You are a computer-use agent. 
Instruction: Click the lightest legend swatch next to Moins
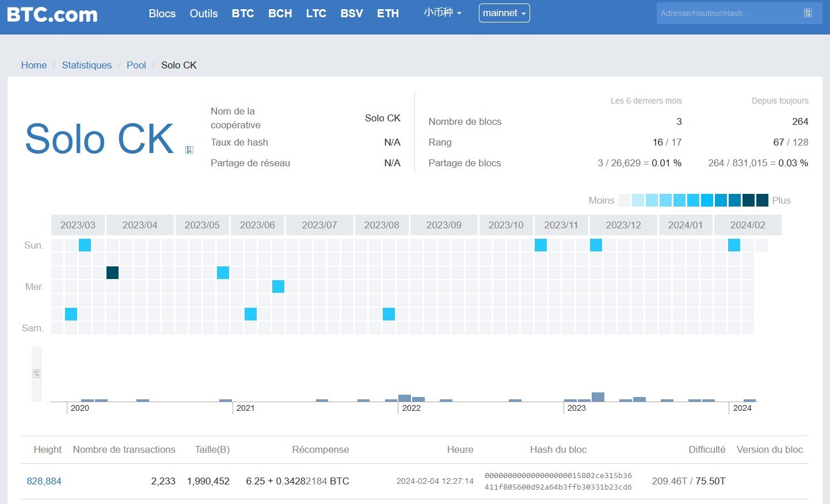pos(624,200)
